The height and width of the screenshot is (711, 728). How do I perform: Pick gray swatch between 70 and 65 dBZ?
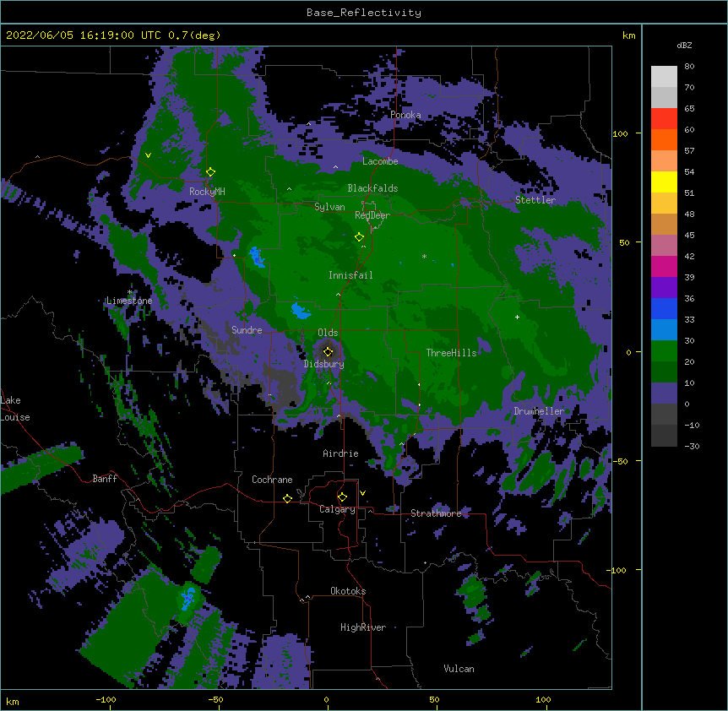664,98
